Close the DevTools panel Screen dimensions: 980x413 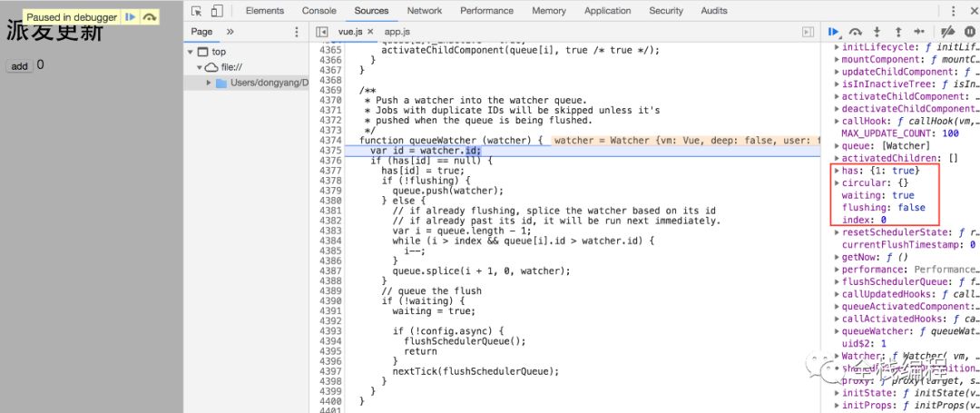pyautogui.click(x=973, y=11)
